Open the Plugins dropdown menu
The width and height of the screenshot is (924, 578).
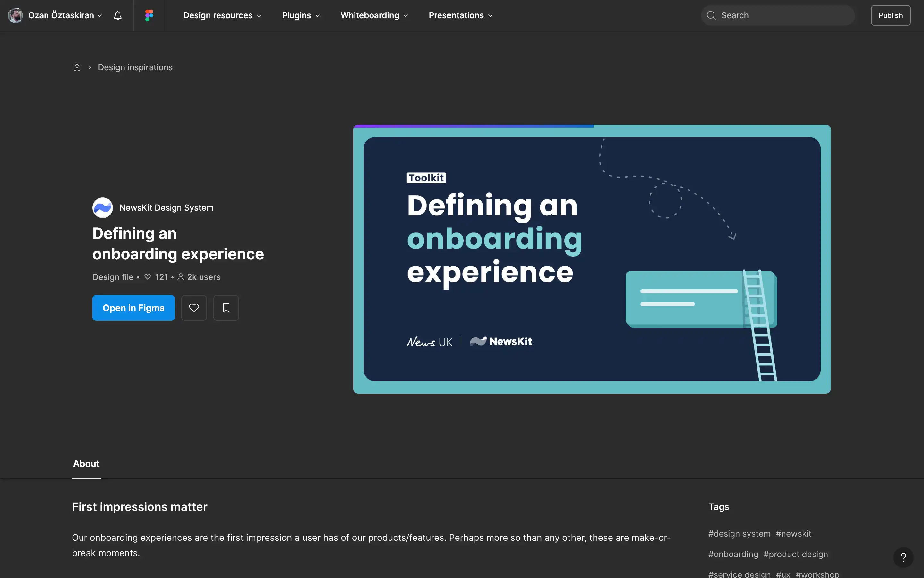[x=301, y=15]
